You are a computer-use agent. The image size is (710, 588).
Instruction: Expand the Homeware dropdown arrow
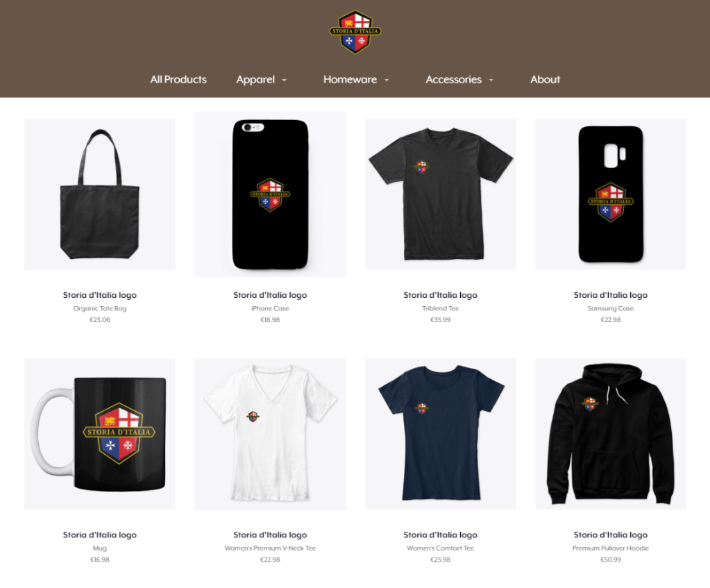click(387, 81)
